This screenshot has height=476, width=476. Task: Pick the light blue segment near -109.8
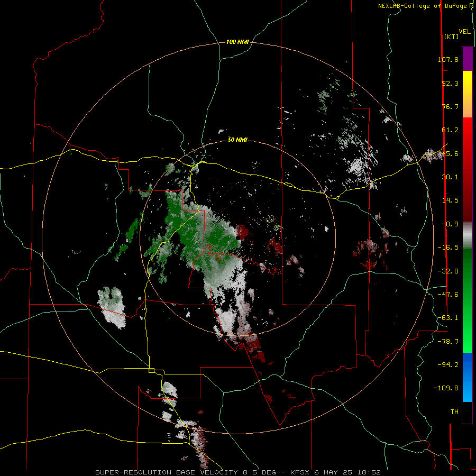467,390
